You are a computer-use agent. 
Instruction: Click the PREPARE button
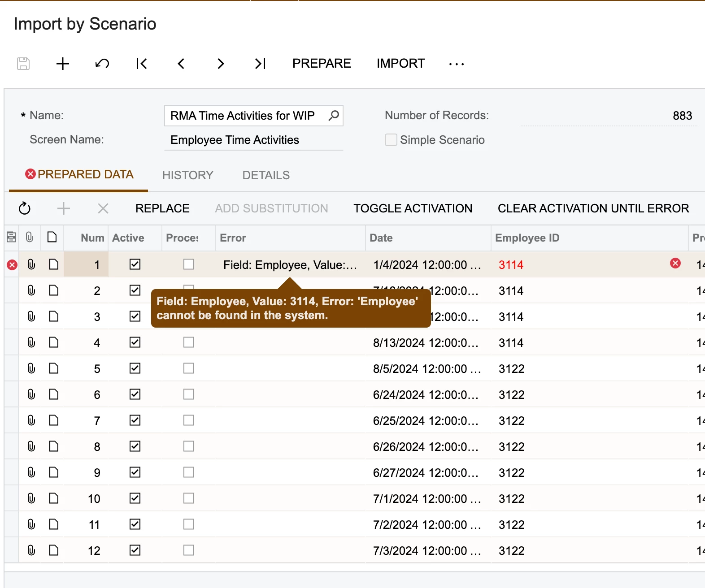pyautogui.click(x=322, y=64)
